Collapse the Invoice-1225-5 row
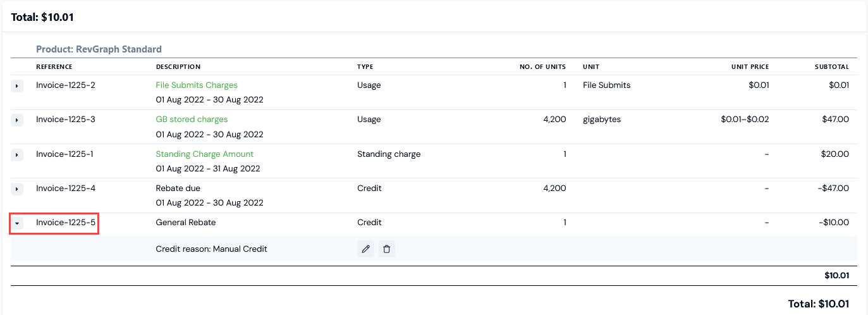Viewport: 868px width, 315px height. point(17,223)
